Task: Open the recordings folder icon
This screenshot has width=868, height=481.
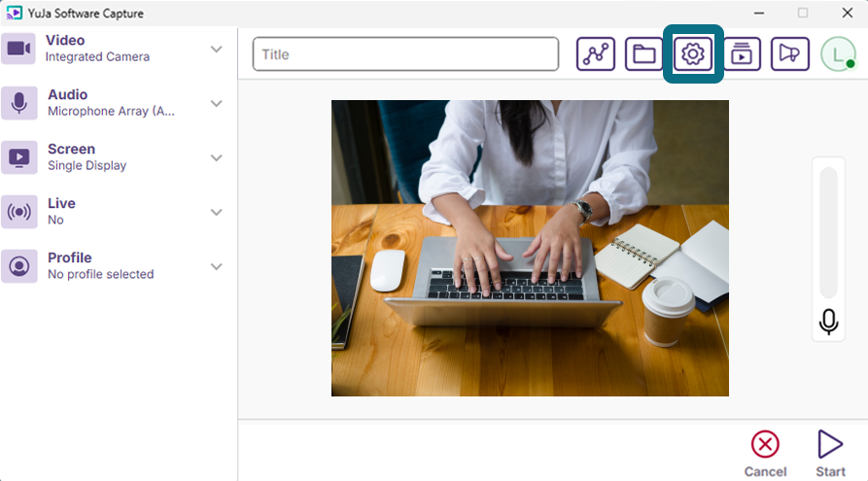Action: pos(643,54)
